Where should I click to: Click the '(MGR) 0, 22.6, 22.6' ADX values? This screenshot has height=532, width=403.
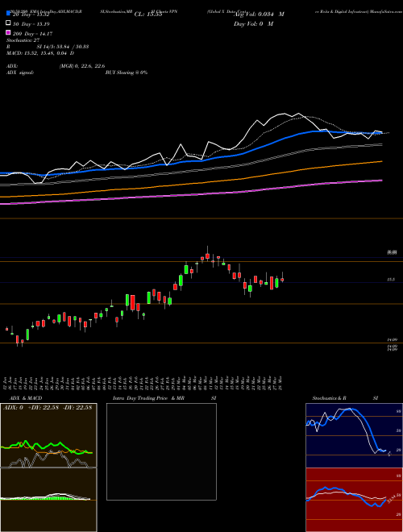tap(82, 66)
